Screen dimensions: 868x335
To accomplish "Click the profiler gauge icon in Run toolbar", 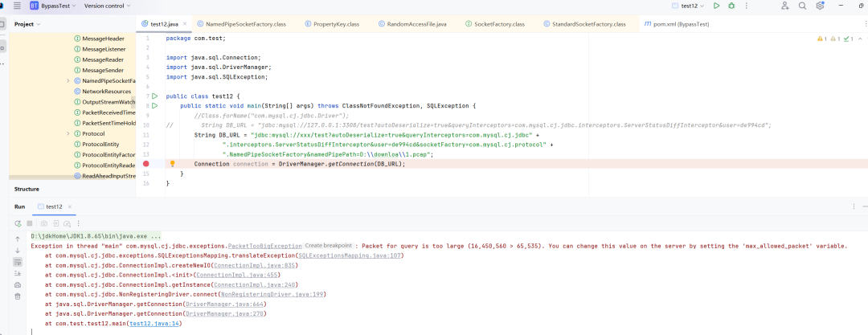I will click(67, 223).
